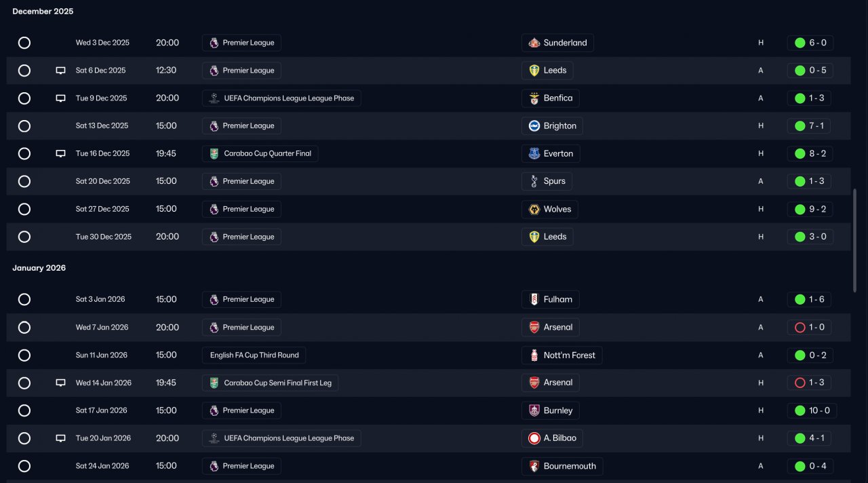868x483 pixels.
Task: Select the radio circle for Fulham match
Action: coord(24,299)
